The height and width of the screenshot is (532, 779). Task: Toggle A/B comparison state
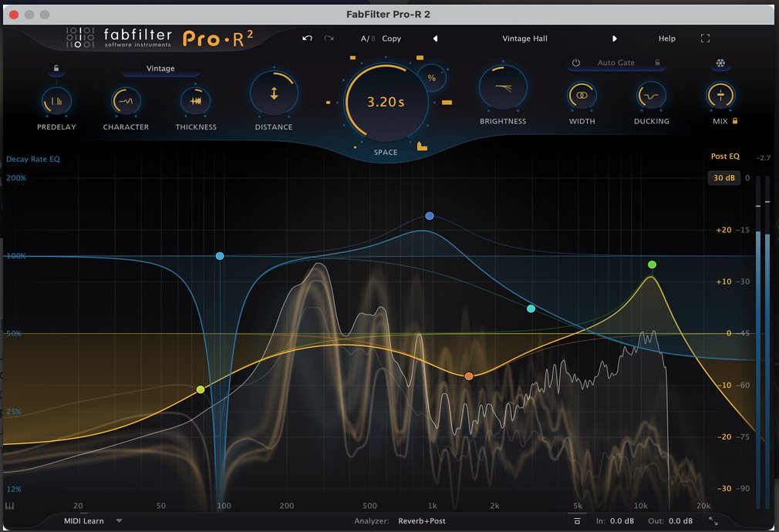tap(368, 39)
